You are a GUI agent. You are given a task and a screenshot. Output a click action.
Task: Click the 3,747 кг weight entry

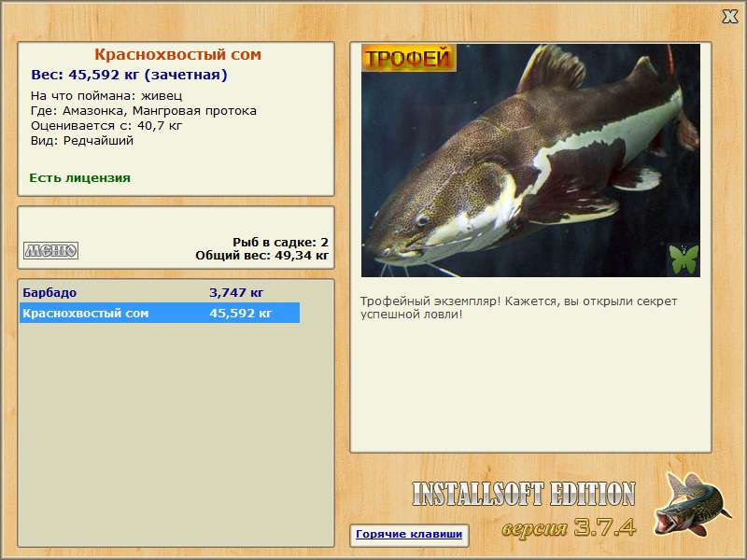[x=236, y=292]
